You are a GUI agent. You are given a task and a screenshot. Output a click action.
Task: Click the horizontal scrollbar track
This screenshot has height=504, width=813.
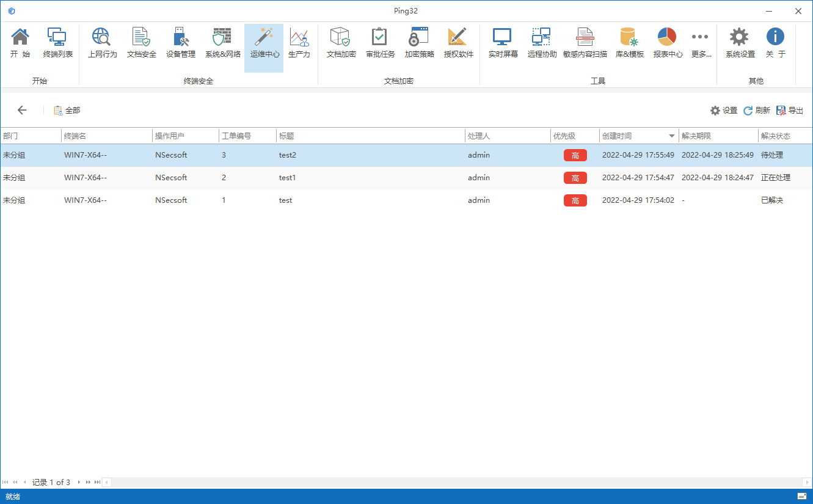[456, 483]
